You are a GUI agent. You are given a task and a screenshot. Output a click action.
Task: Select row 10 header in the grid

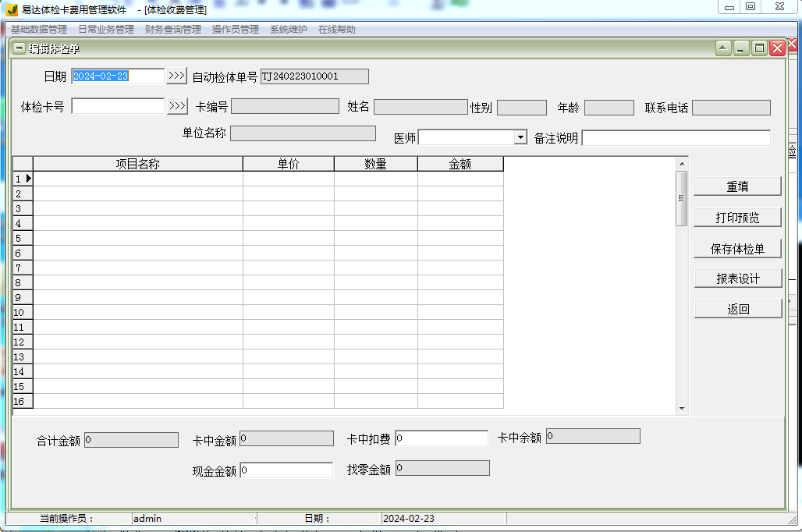tap(23, 312)
